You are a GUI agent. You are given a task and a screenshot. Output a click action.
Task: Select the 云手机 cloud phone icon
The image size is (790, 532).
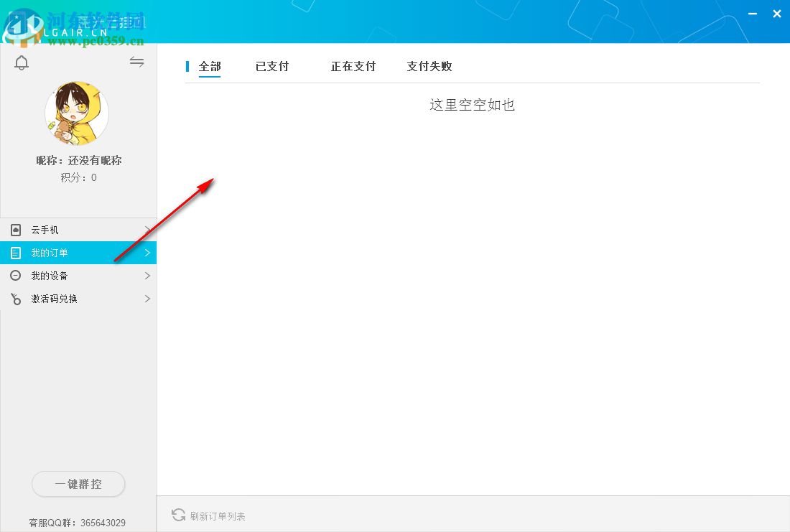point(16,230)
